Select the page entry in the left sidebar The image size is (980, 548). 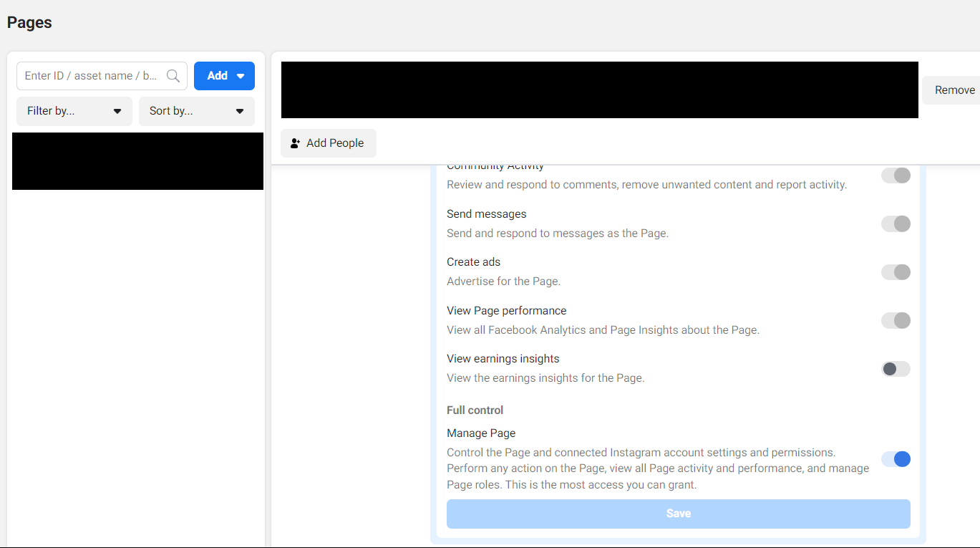(137, 161)
